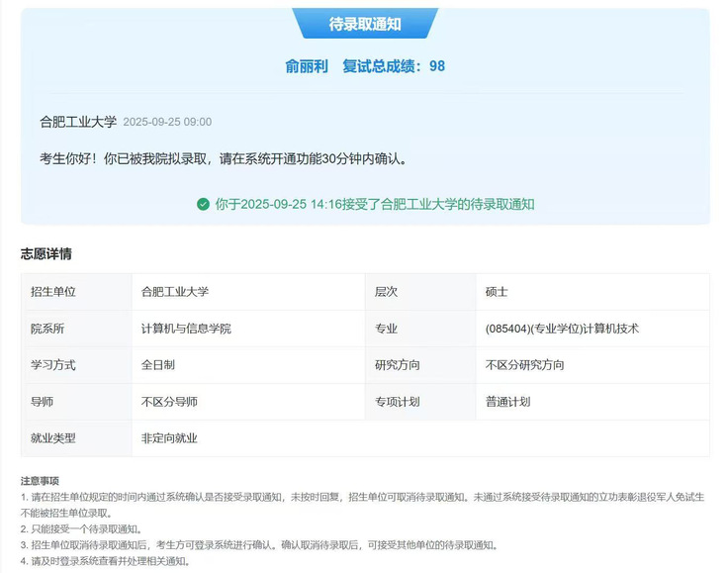
Task: Select the 计算机与信息学院 department cell
Action: [186, 329]
